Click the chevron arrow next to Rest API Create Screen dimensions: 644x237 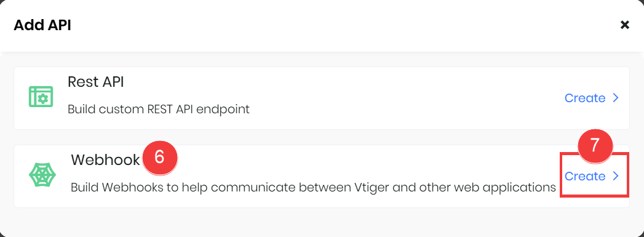click(x=615, y=98)
